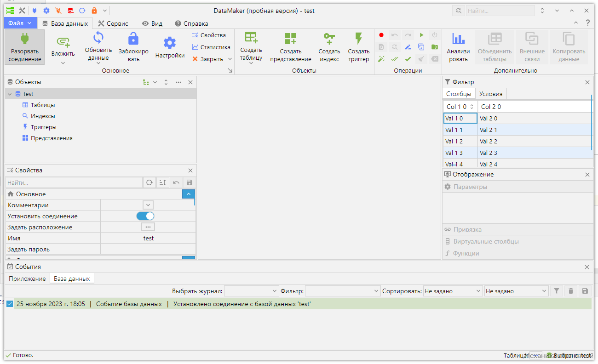Screen dimensions: 598x364
Task: Toggle the Установить соединение switch
Action: 145,216
